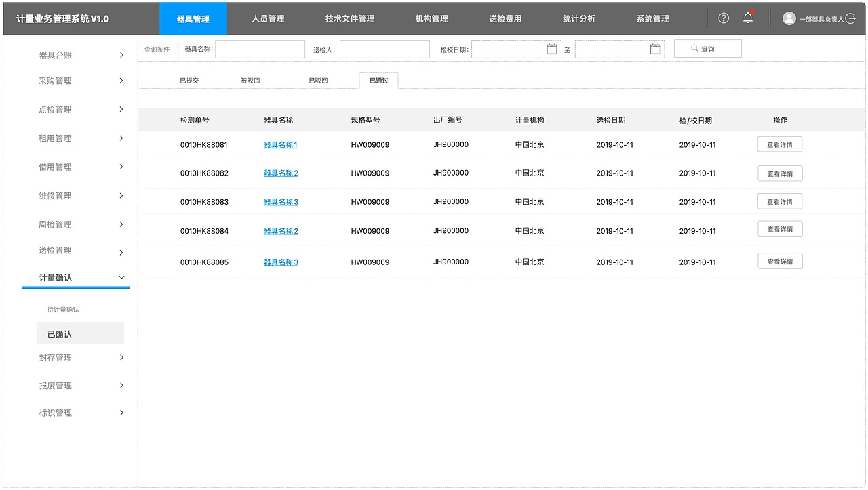Click 查看详情 in the 0010HK88083 row
The width and height of the screenshot is (868, 490).
point(780,201)
